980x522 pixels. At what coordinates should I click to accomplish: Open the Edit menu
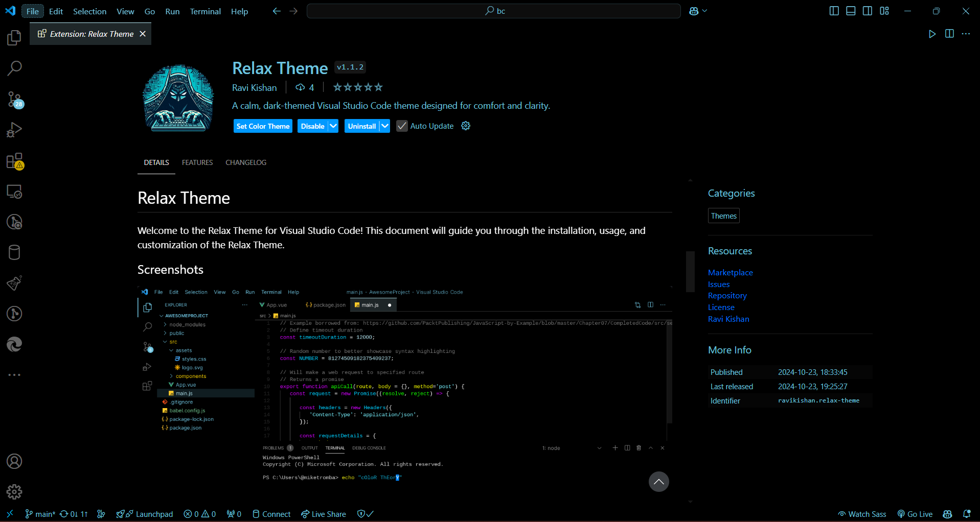(56, 11)
